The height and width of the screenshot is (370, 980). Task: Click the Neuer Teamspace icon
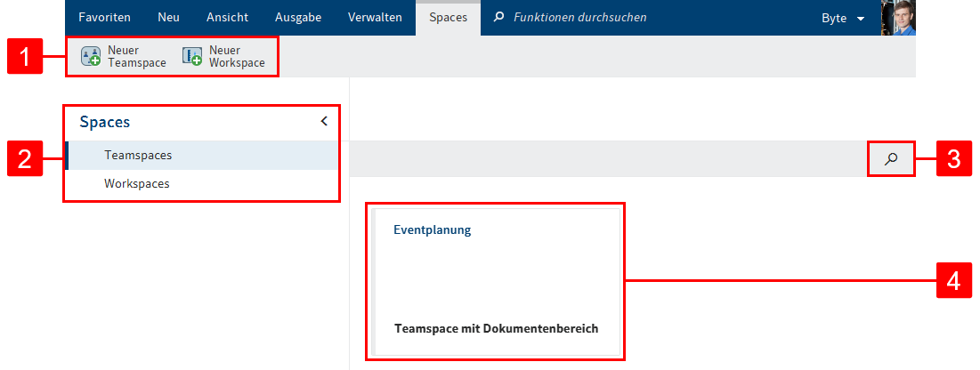tap(91, 56)
